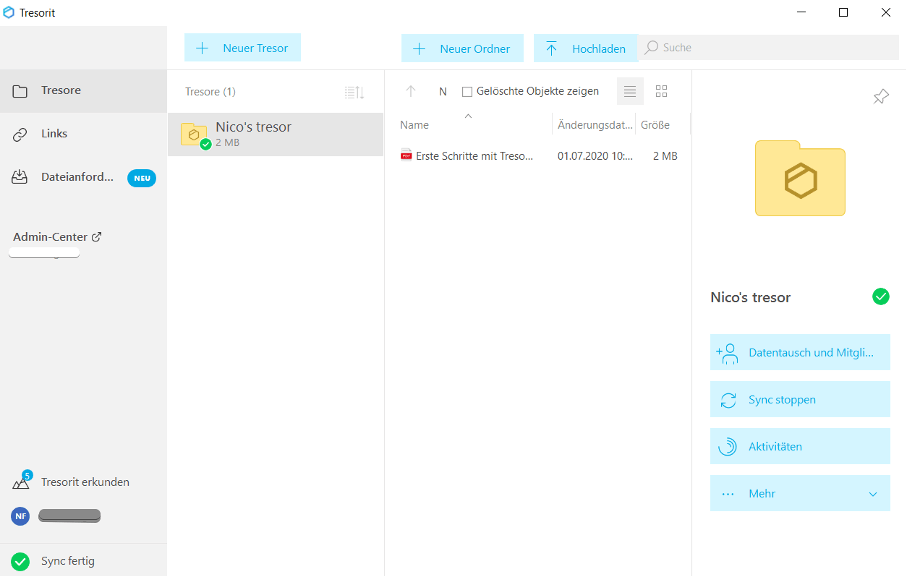Viewport: 906px width, 576px height.
Task: Toggle Gelöschte Objekte zeigen checkbox
Action: coord(467,91)
